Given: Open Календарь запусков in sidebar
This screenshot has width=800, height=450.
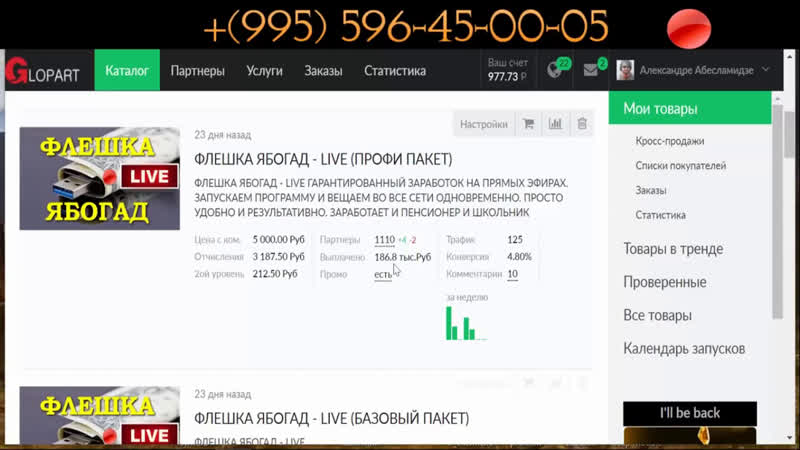Looking at the screenshot, I should (x=684, y=348).
